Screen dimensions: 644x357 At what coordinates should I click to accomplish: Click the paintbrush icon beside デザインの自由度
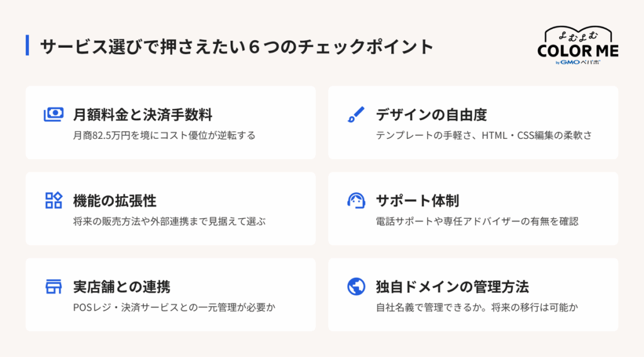[356, 114]
